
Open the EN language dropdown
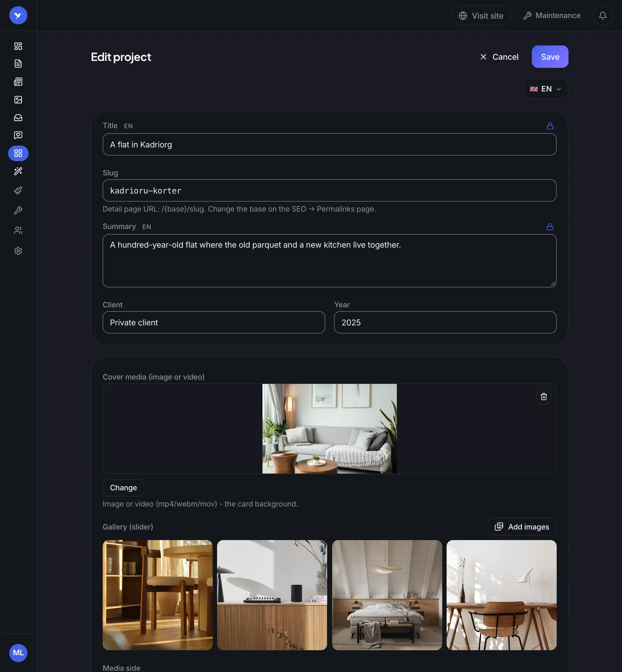point(545,89)
